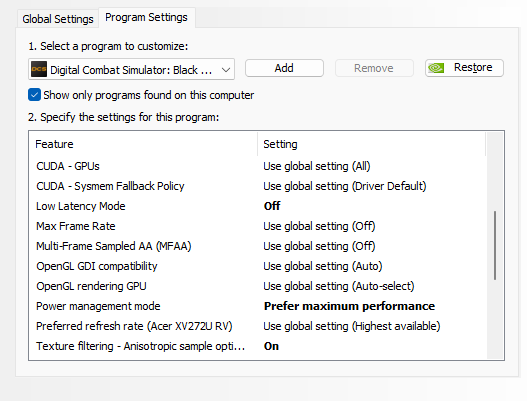527x401 pixels.
Task: Click the DCS program icon
Action: (x=39, y=69)
